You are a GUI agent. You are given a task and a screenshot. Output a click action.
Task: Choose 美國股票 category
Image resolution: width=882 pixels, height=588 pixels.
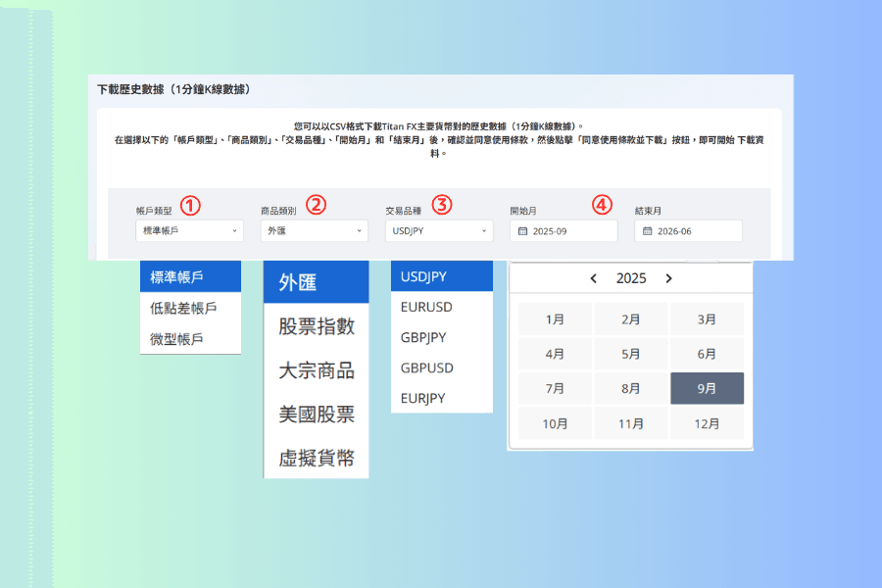[x=317, y=415]
